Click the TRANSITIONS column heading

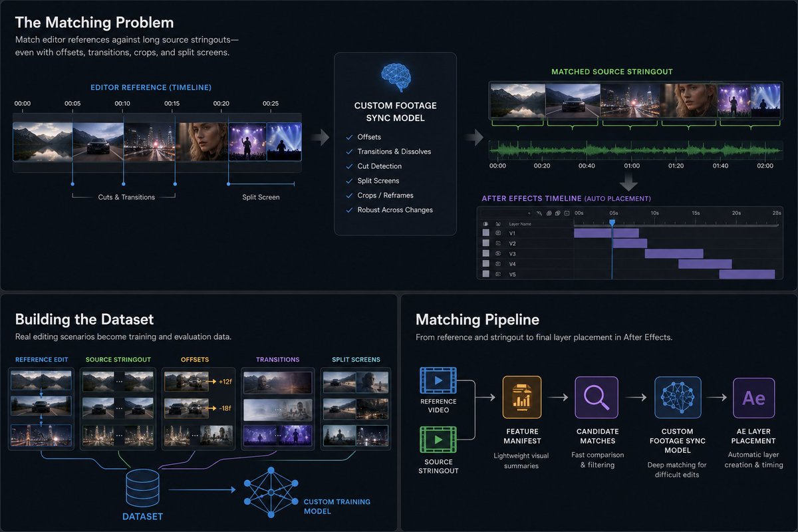[278, 360]
